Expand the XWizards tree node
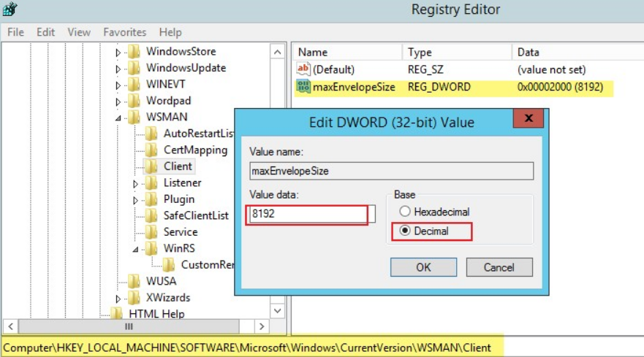Viewport: 644px width, 357px height. point(118,299)
